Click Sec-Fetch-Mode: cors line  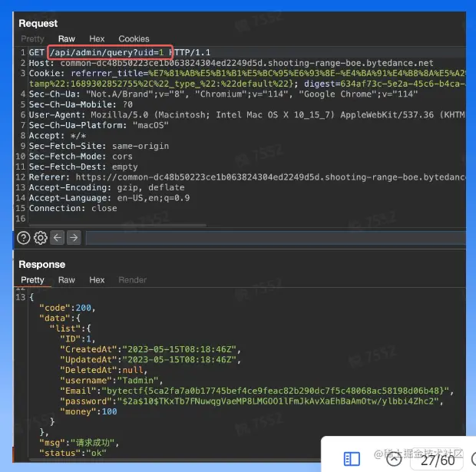tap(81, 157)
